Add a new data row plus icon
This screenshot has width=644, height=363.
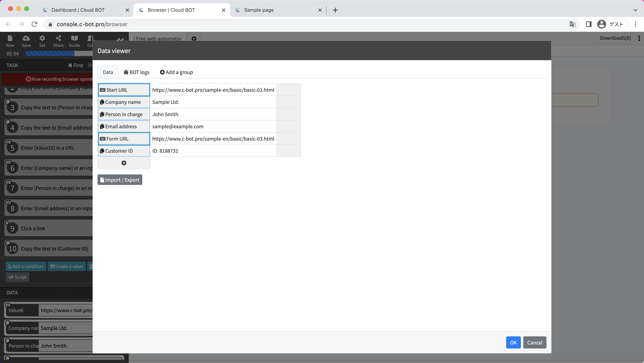[x=124, y=163]
